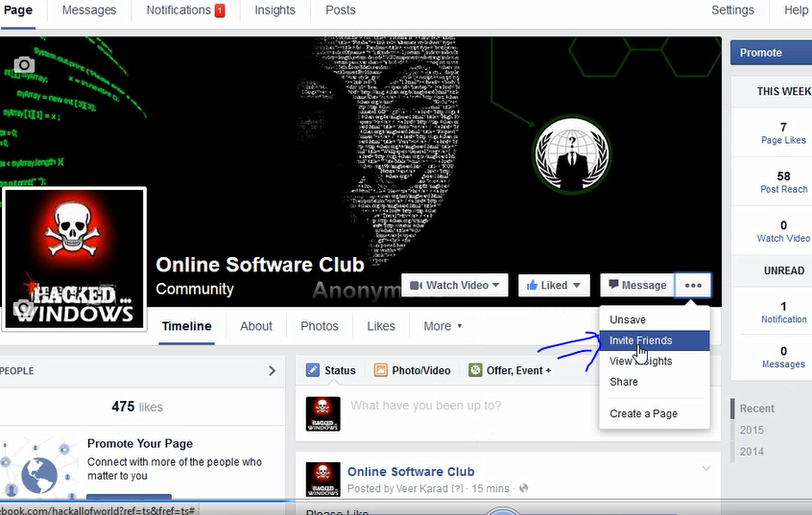Choose Invite Friends from the menu
The height and width of the screenshot is (515, 812).
[x=655, y=340]
